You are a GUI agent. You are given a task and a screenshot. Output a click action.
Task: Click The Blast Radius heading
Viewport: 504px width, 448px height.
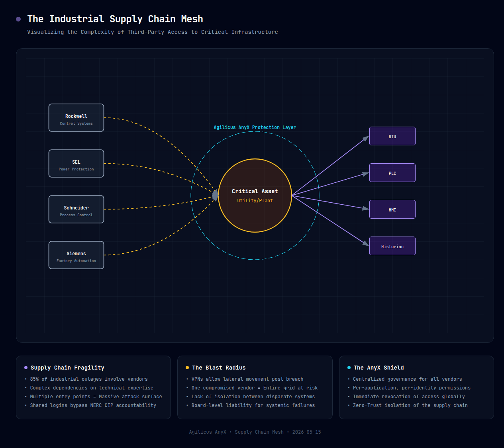pos(219,368)
